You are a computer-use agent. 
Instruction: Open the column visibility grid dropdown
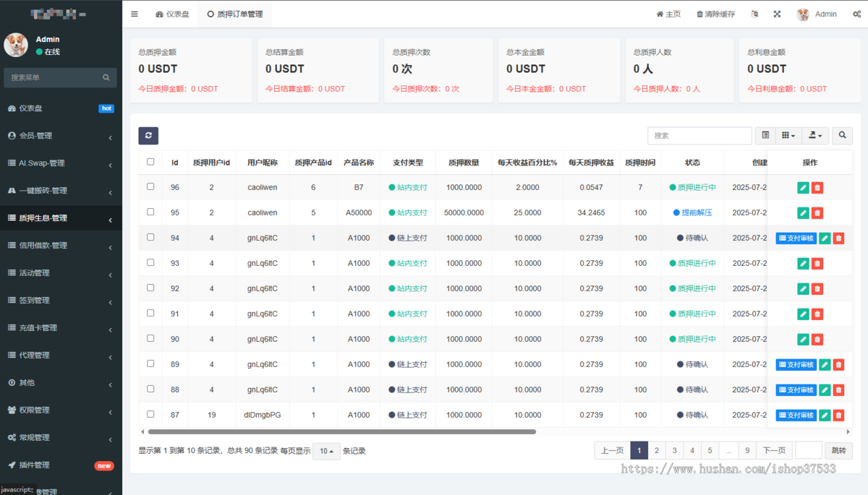click(x=788, y=135)
